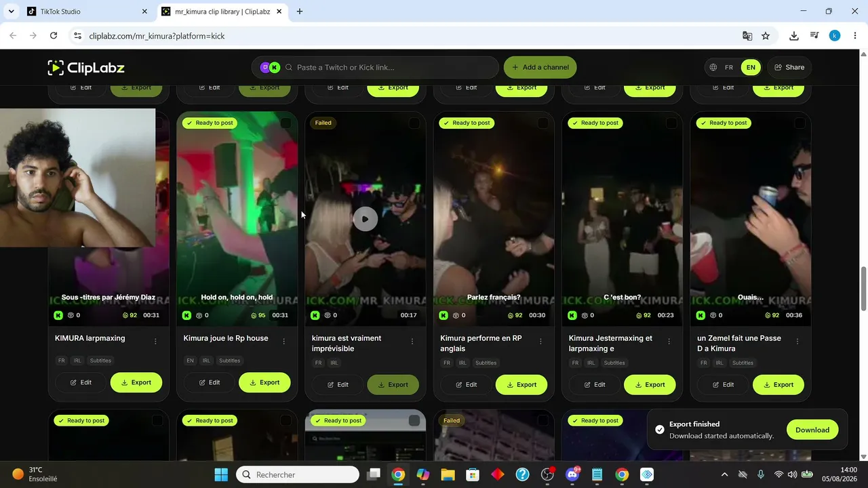Screen dimensions: 868x488
Task: Select checkbox on "Kimura performe en RP anglais" card
Action: pyautogui.click(x=542, y=123)
